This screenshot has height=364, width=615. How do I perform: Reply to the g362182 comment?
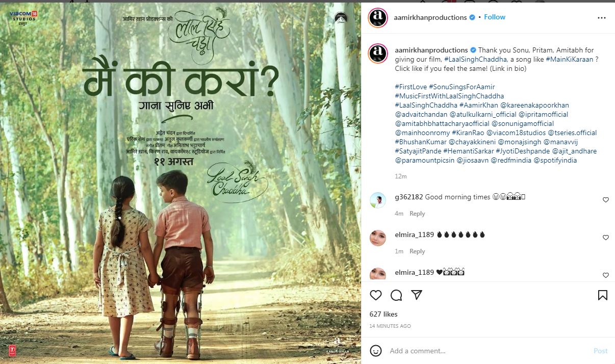[417, 214]
